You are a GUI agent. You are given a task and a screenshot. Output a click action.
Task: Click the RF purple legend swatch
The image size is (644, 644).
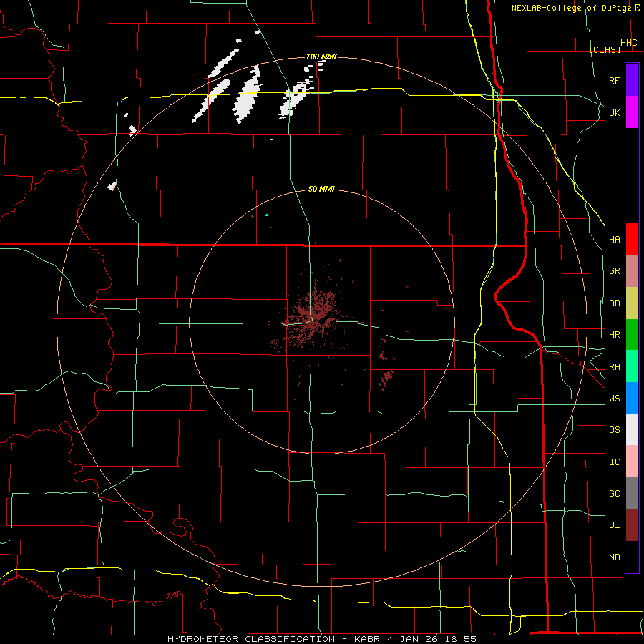(632, 80)
